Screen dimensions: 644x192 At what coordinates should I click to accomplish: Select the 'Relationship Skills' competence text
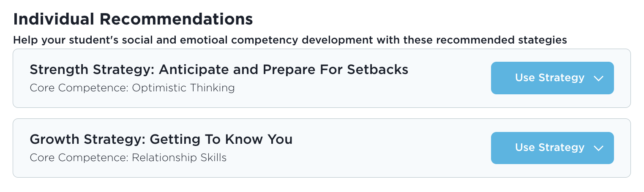[x=179, y=158]
